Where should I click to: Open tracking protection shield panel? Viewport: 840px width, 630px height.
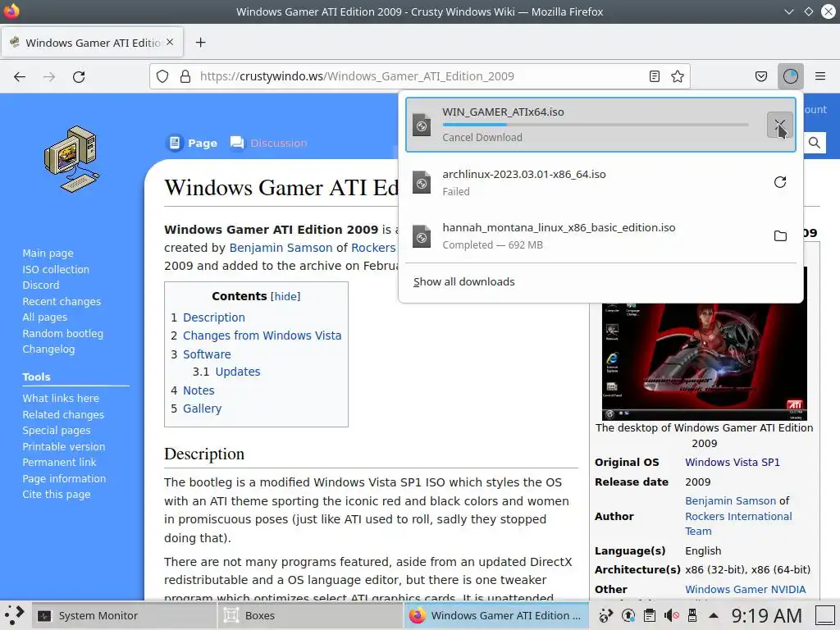pos(162,76)
